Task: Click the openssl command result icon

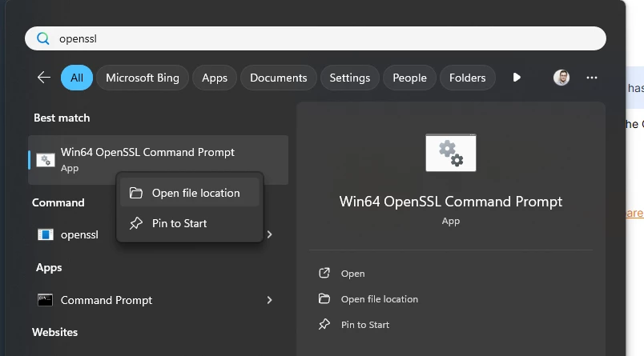Action: (46, 234)
